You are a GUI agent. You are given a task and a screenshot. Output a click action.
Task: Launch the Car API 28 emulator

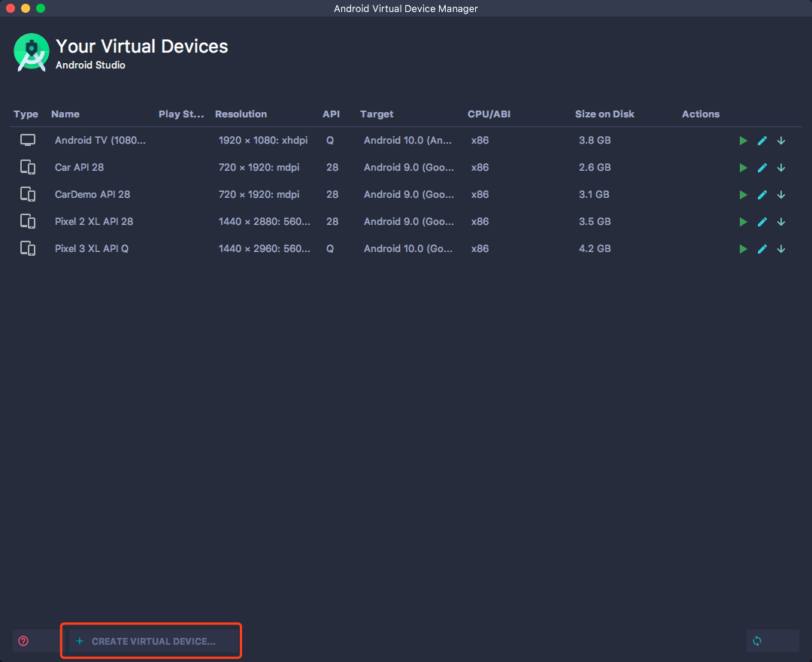pyautogui.click(x=743, y=168)
